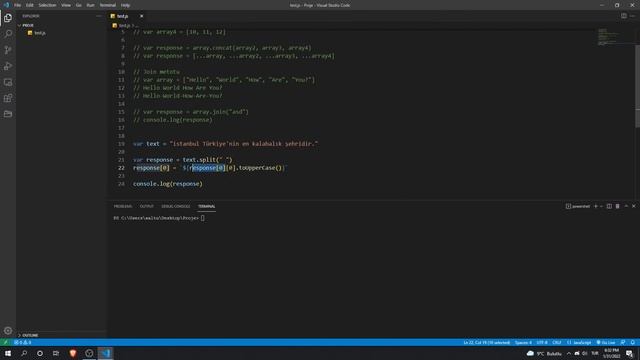This screenshot has height=360, width=640.
Task: Open the Source Control view
Action: point(8,50)
